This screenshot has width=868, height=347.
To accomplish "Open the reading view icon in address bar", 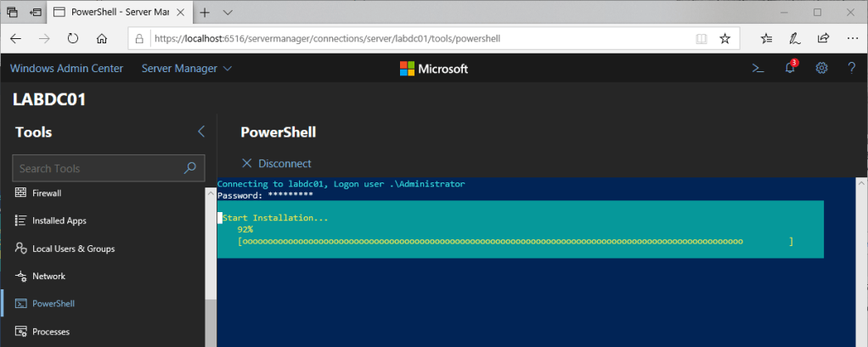I will click(701, 38).
